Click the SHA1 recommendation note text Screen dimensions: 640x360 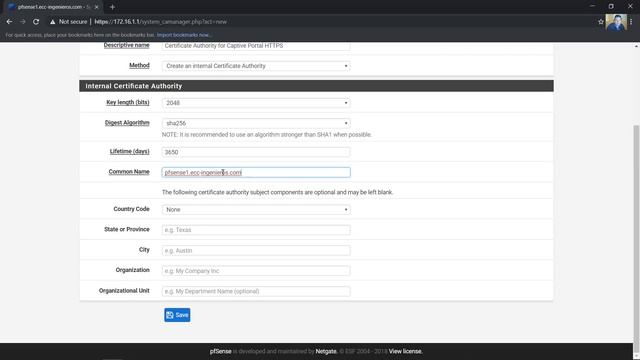coord(267,135)
